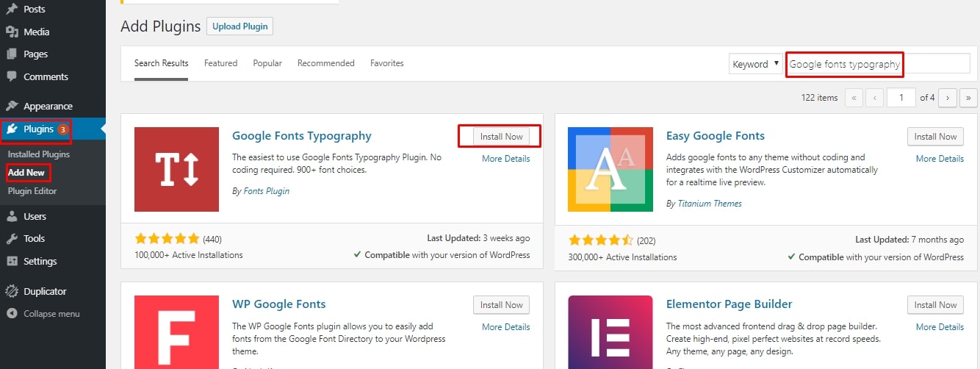This screenshot has height=369, width=980.
Task: Open Duplicator via its gear icon
Action: pos(12,291)
